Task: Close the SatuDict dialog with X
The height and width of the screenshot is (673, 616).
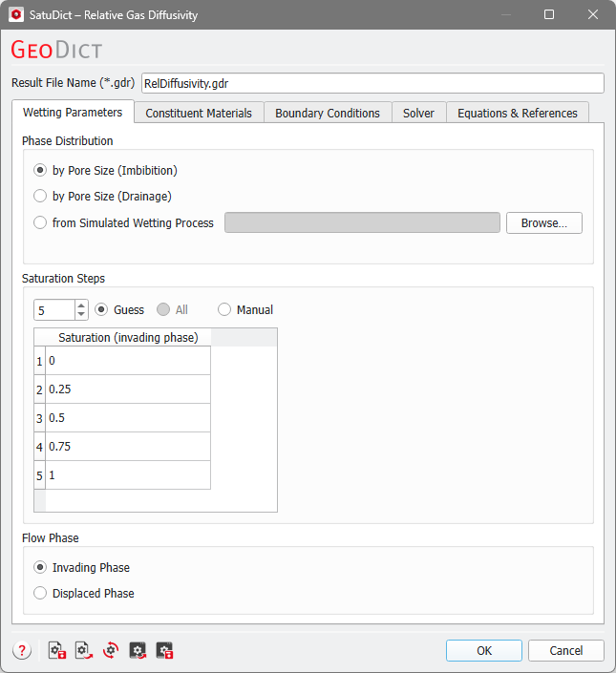Action: (x=593, y=14)
